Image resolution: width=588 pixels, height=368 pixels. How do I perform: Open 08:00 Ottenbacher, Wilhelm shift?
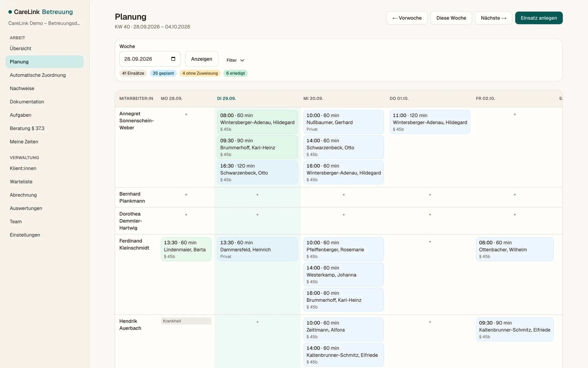515,249
